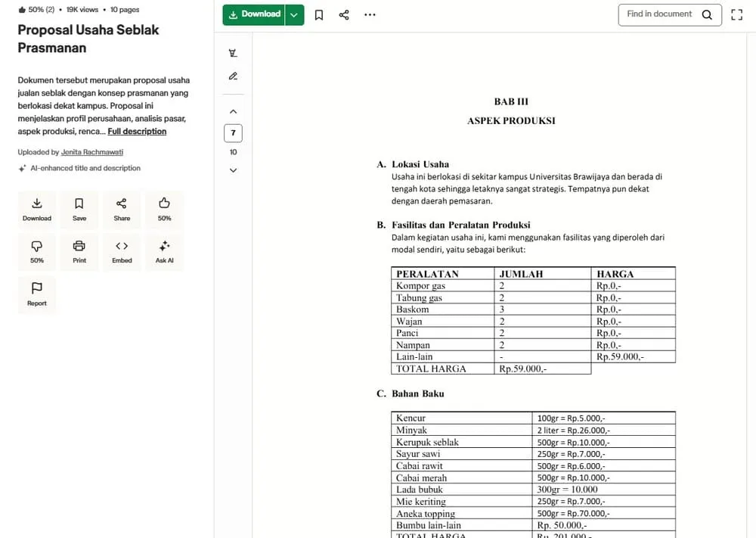The height and width of the screenshot is (538, 756).
Task: Open the pencil annotation tool
Action: pos(233,76)
